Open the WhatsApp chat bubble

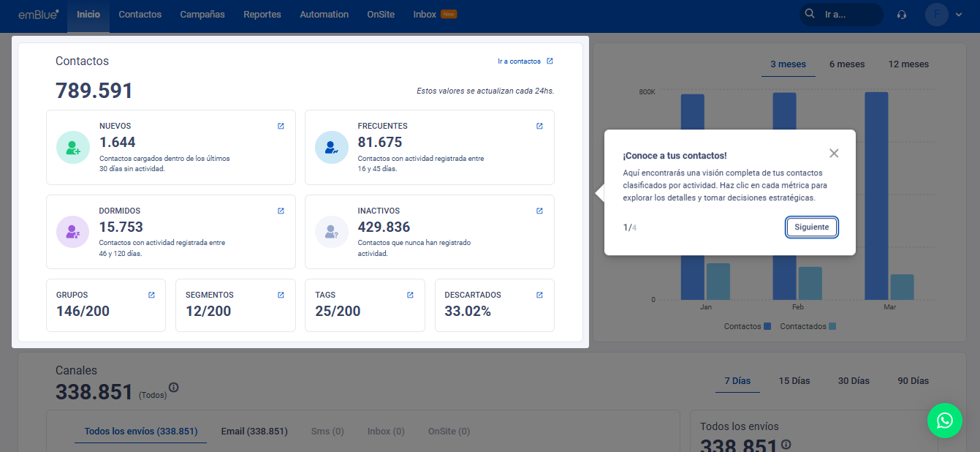point(945,421)
